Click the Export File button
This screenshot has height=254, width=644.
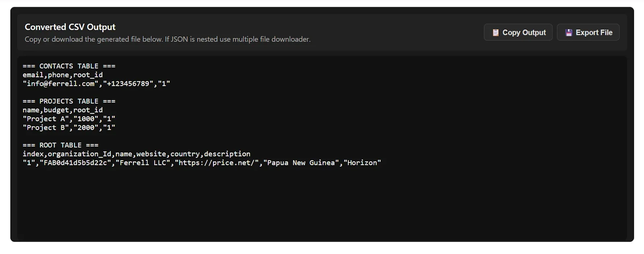(588, 32)
